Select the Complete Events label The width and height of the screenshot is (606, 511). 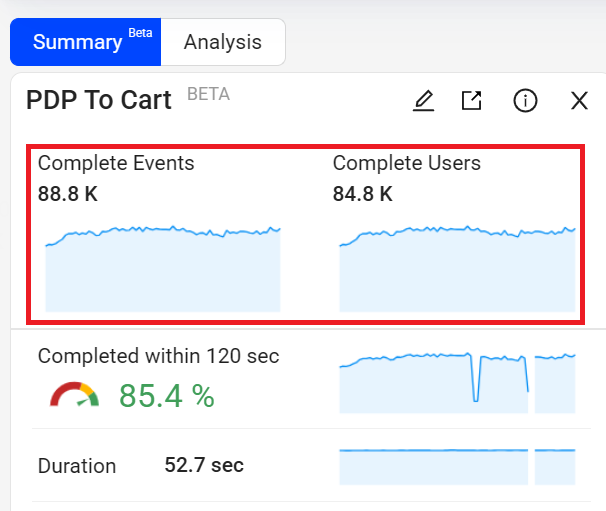click(116, 163)
